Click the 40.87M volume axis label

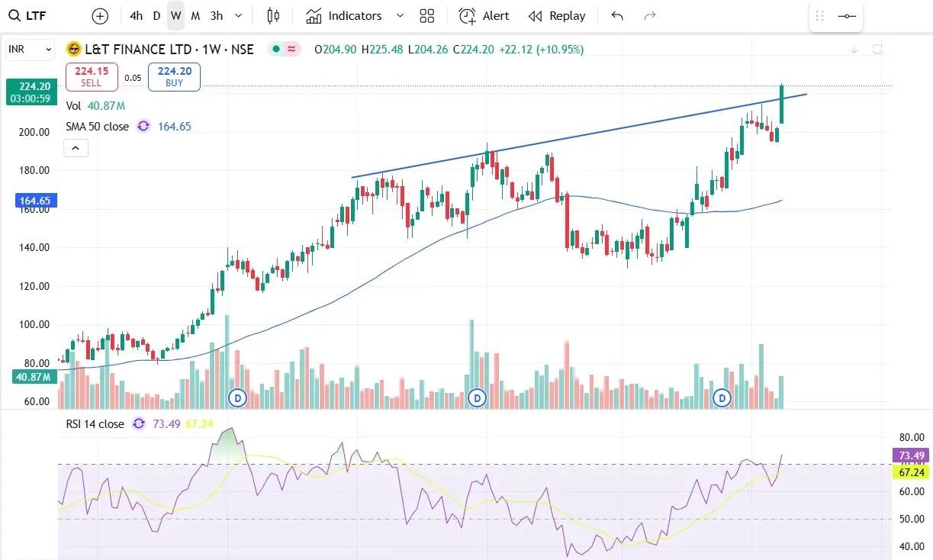point(34,377)
